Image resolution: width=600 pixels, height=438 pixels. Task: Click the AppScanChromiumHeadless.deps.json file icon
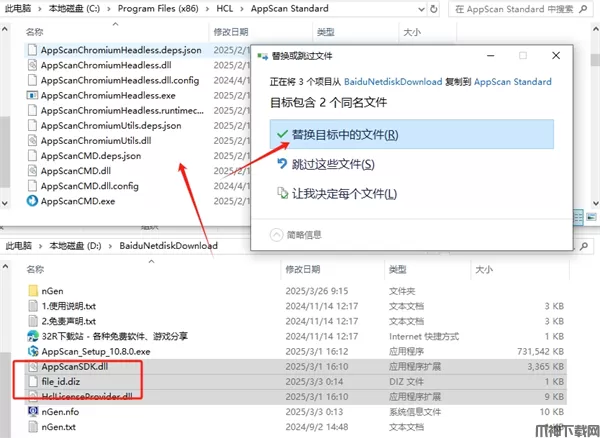(32, 50)
